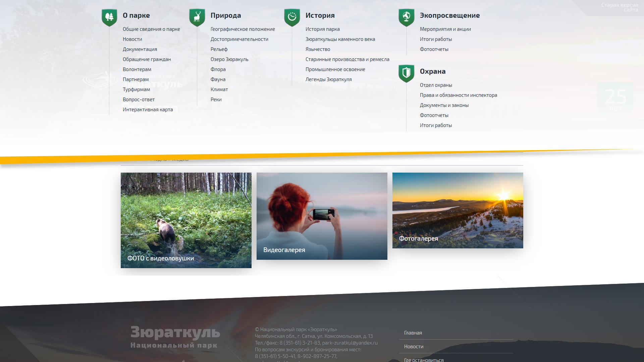Viewport: 644px width, 362px height.
Task: Open the Интерактивная карта link
Action: click(148, 110)
